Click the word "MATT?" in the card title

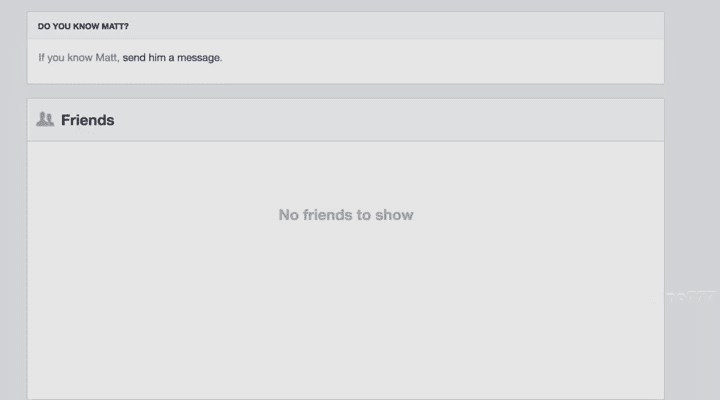[x=115, y=26]
